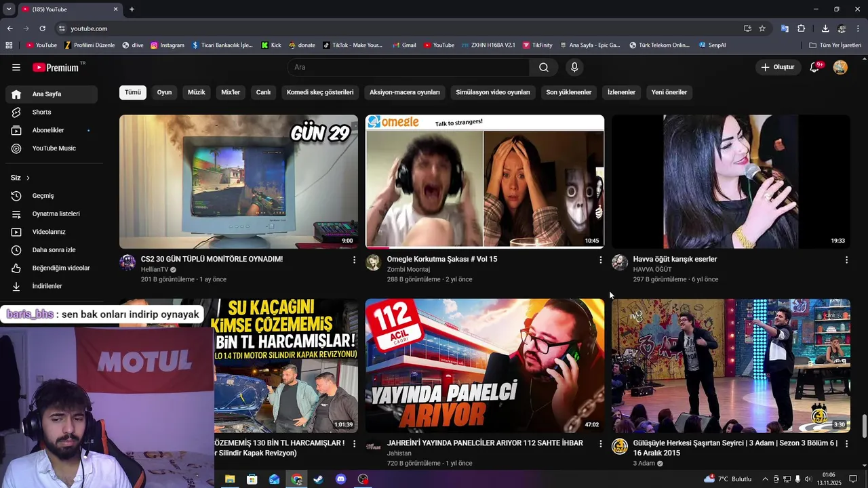The width and height of the screenshot is (868, 488).
Task: Select the Canlı filter chip
Action: point(263,92)
